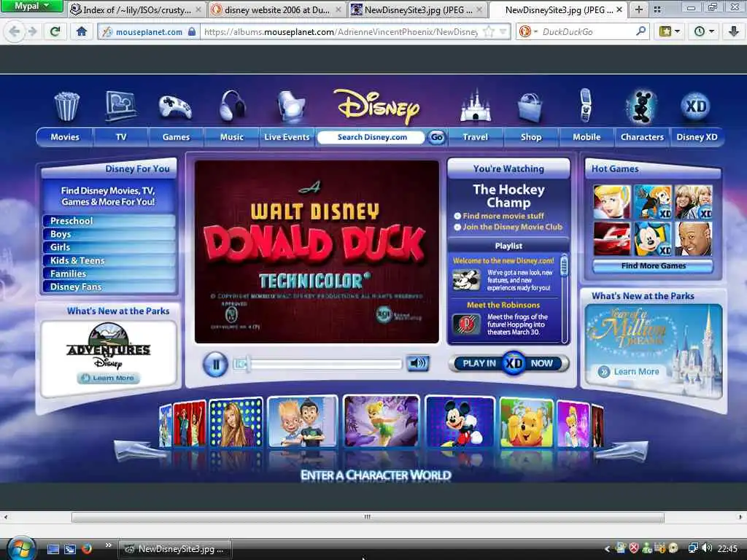
Task: Open downloads arrow icon in toolbar
Action: pos(734,31)
